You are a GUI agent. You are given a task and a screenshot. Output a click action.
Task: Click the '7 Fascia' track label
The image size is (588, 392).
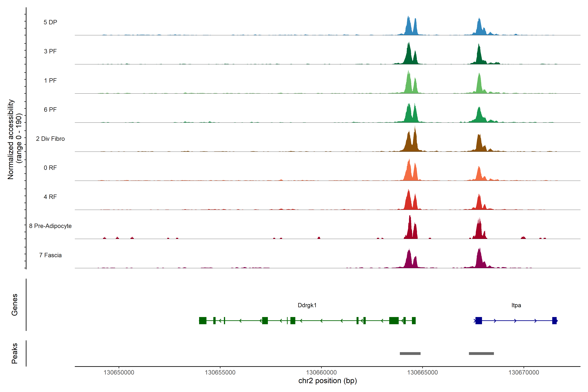(50, 255)
